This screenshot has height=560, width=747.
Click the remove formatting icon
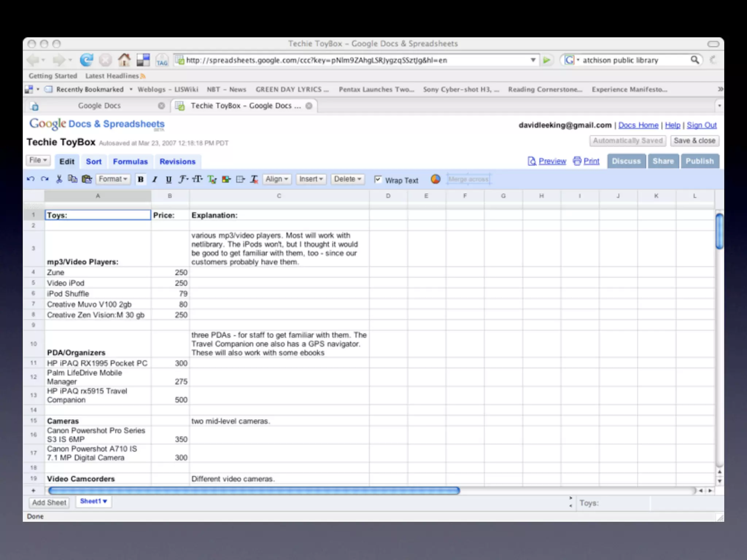click(254, 179)
